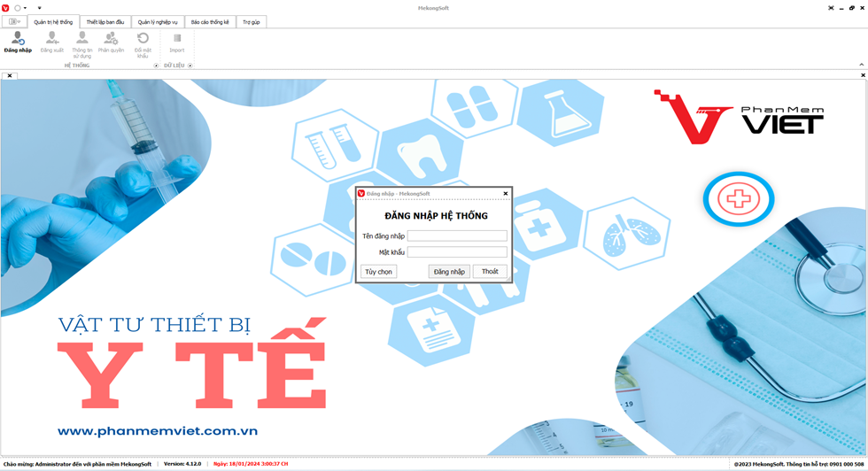Open Thông tin sử dụng from ribbon
Screen dimensions: 868x471
tap(81, 45)
